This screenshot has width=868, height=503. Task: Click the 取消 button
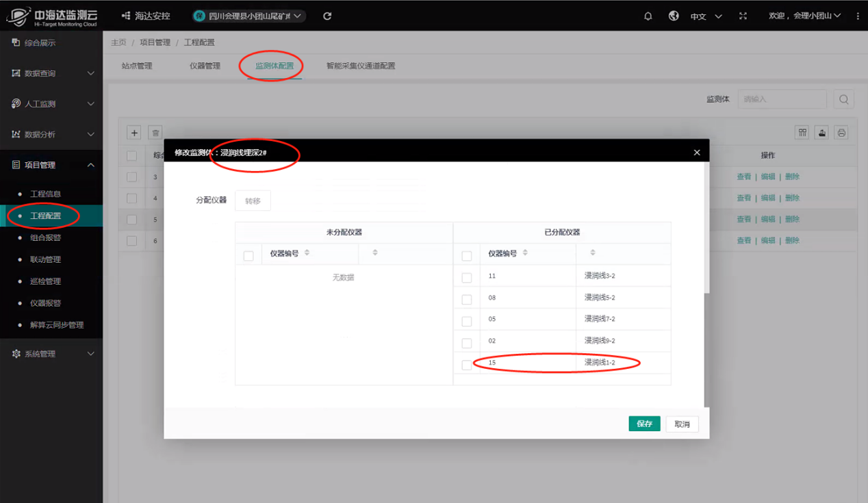682,424
